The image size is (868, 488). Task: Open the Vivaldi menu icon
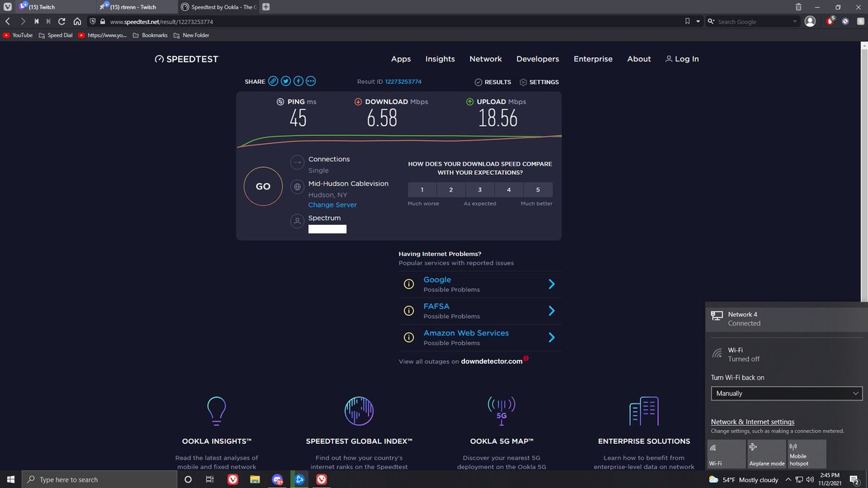(7, 7)
